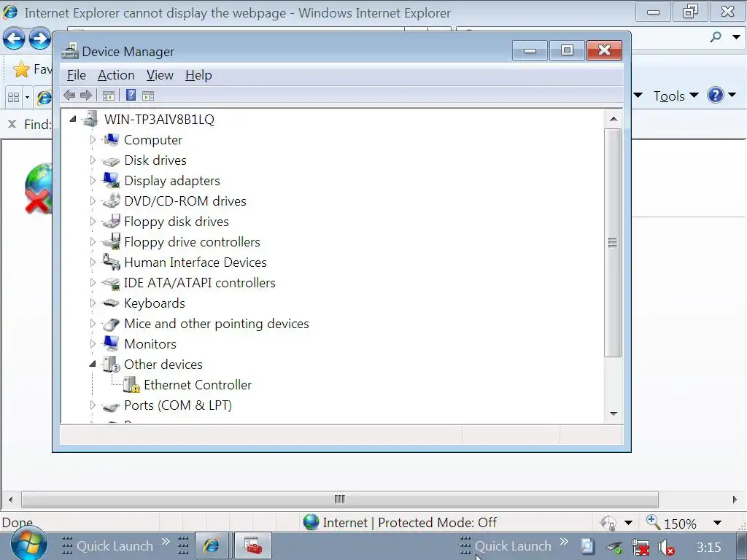Screen dimensions: 747x560
Task: Expand the Display adapters node
Action: [x=93, y=181]
